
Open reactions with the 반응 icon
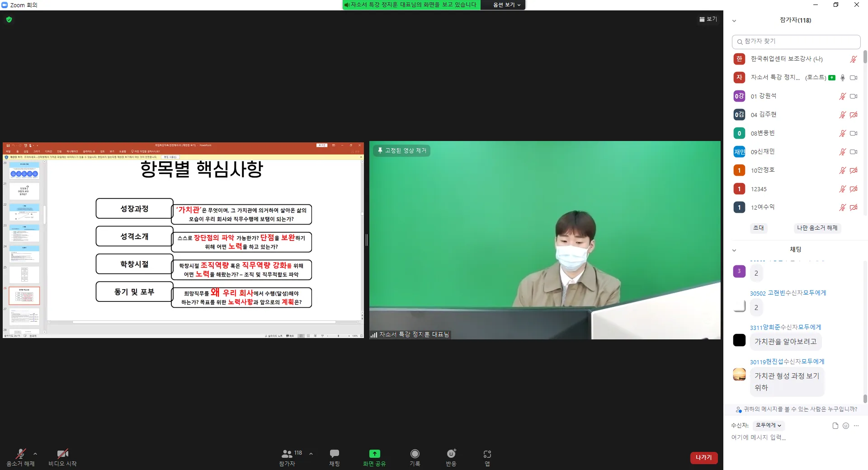point(450,457)
